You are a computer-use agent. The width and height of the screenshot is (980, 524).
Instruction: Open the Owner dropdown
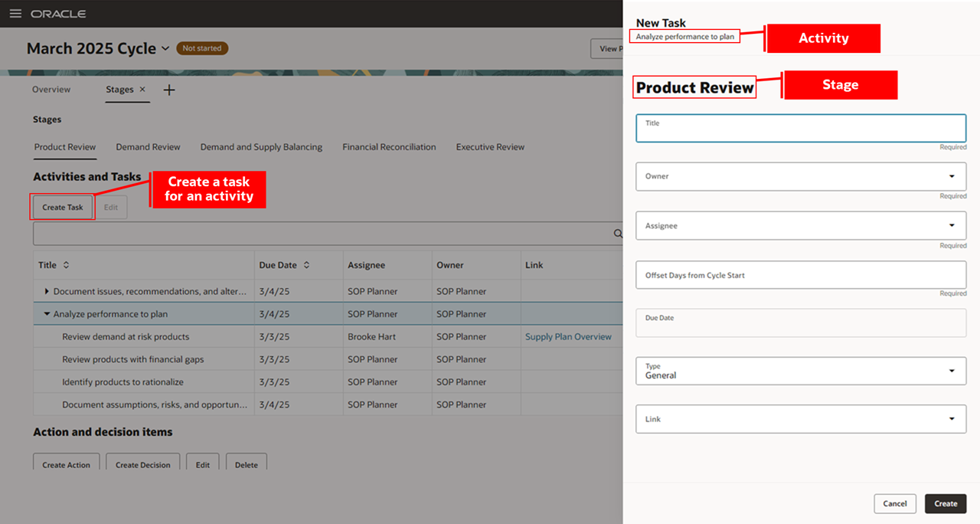(801, 176)
